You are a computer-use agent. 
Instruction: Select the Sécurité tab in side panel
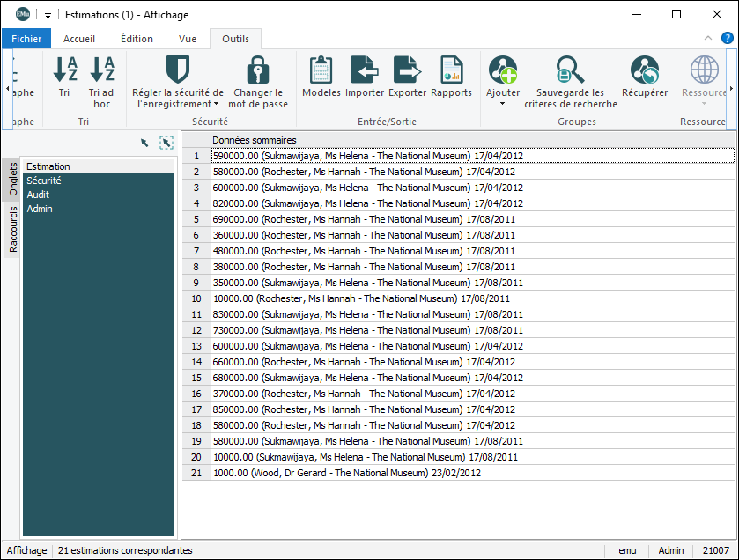point(44,181)
